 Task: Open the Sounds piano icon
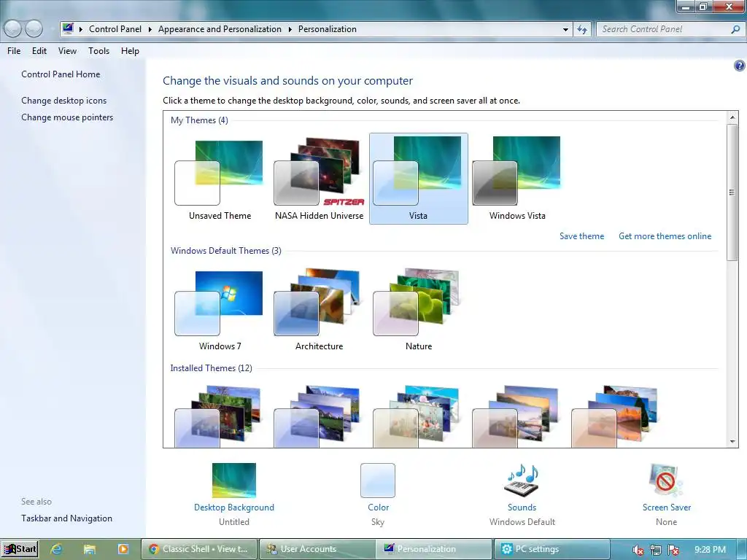tap(522, 480)
